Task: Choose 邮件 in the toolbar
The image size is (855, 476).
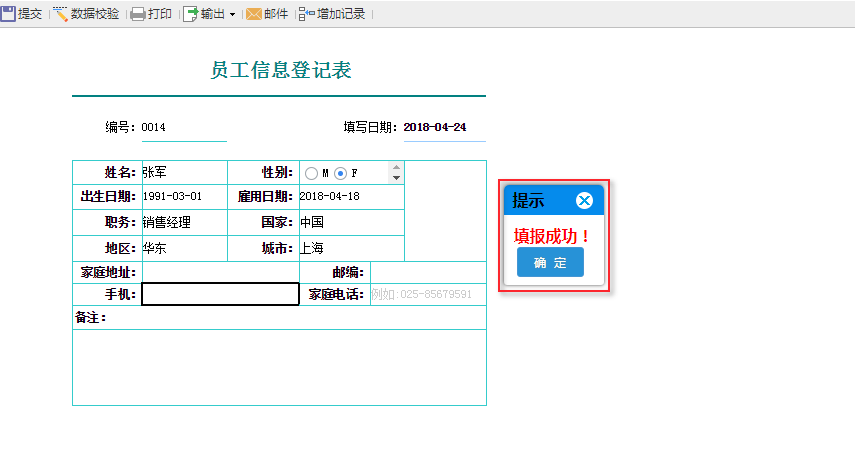Action: click(276, 14)
